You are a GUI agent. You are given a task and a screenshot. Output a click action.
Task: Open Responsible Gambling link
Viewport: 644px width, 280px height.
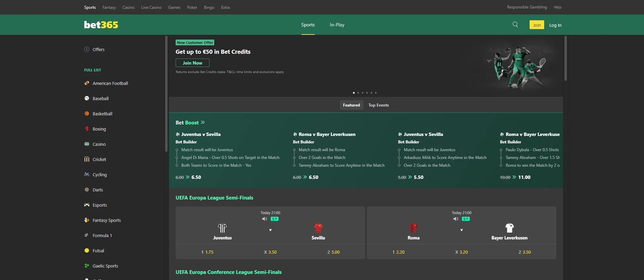pos(527,7)
